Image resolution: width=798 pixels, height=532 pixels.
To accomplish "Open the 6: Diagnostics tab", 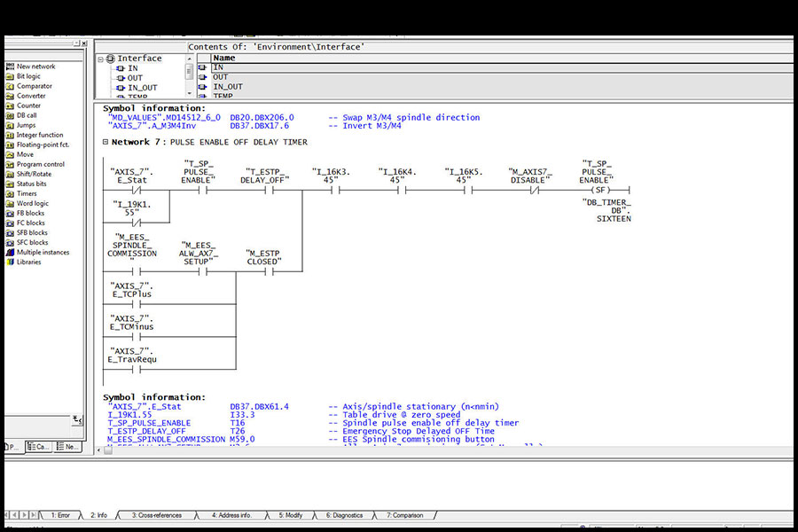I will point(345,515).
